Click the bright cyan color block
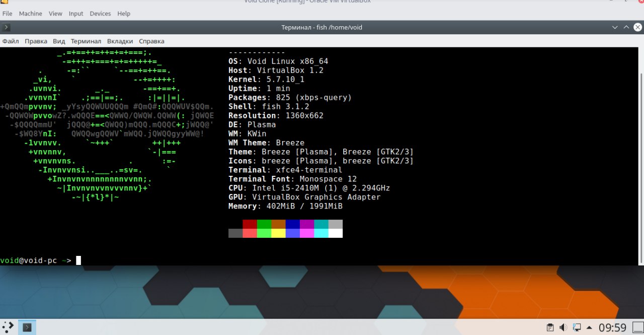Screen dimensions: 644x335 [321, 233]
